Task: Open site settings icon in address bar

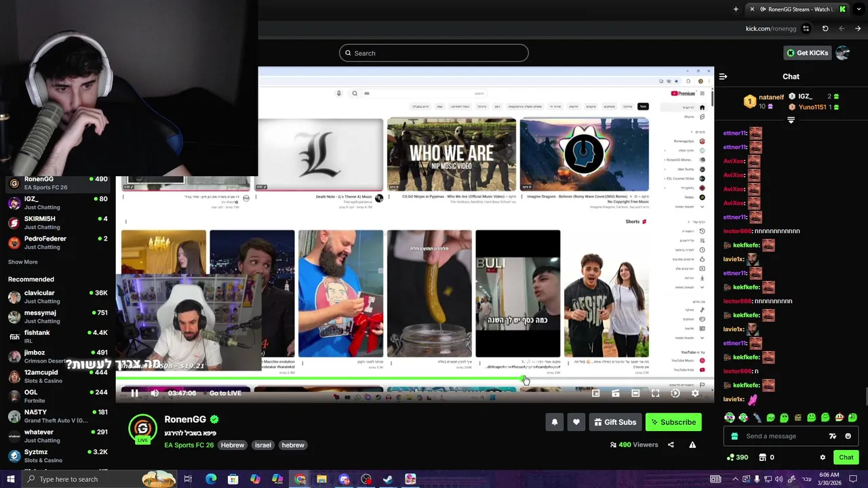Action: (806, 28)
